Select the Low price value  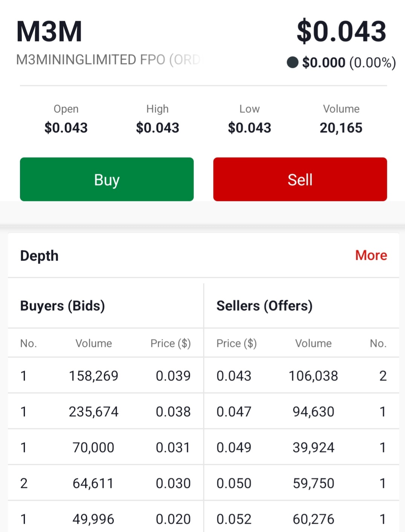[x=249, y=128]
